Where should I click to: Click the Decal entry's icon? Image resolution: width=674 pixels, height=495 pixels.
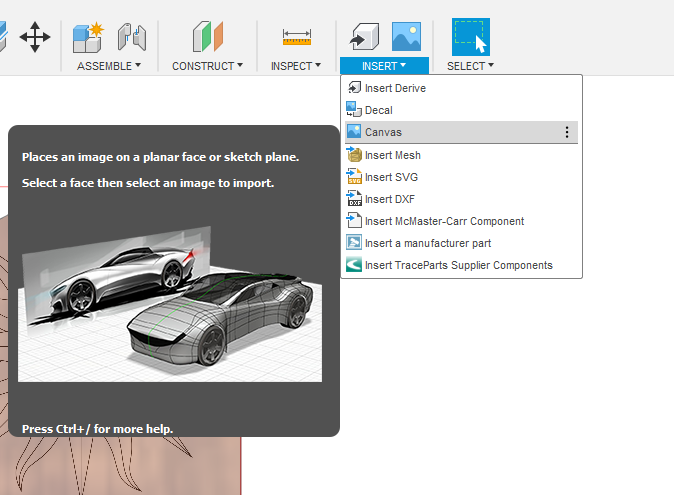354,110
